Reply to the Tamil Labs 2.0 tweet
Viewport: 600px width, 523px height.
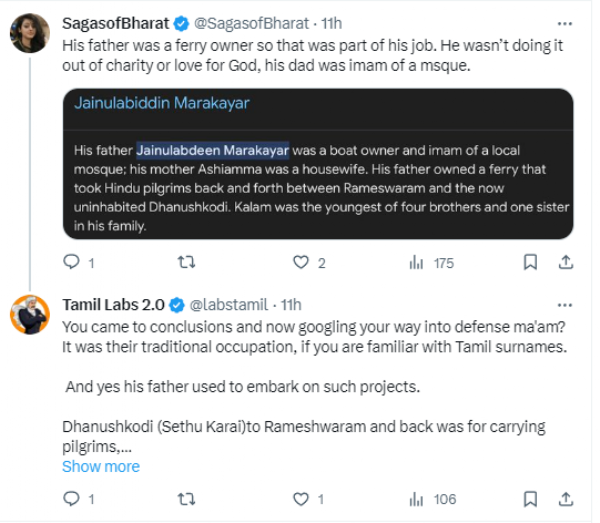pyautogui.click(x=71, y=498)
